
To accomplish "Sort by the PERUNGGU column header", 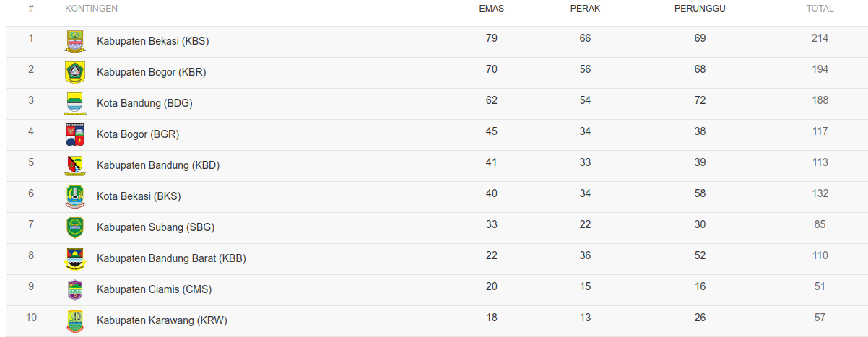I will tap(700, 9).
